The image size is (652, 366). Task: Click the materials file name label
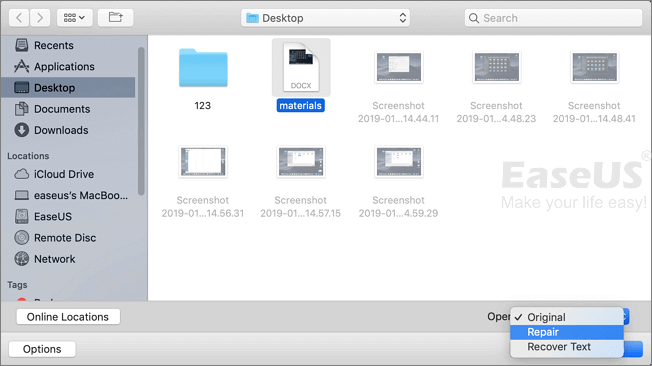300,106
